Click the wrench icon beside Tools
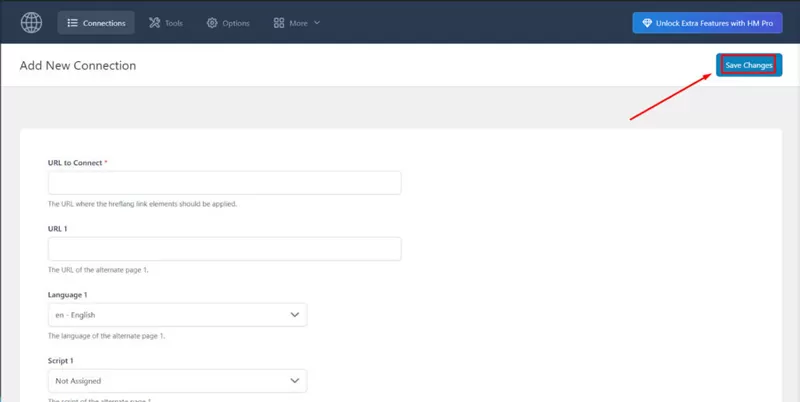This screenshot has height=402, width=800. 154,23
